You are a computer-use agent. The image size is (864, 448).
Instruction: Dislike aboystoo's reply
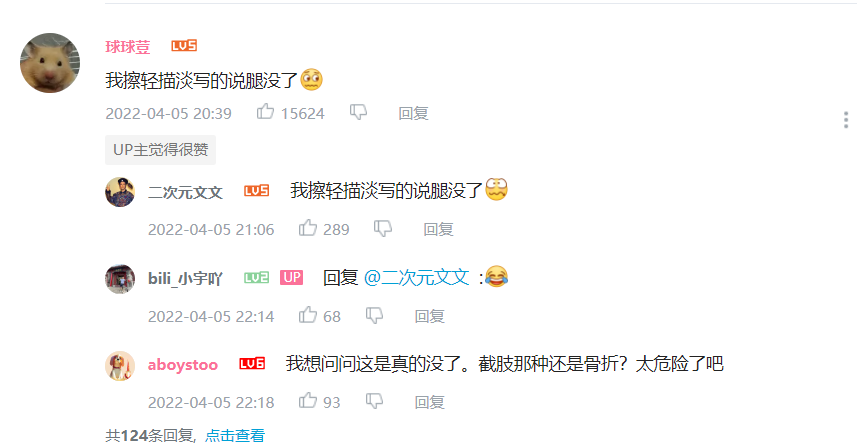374,402
